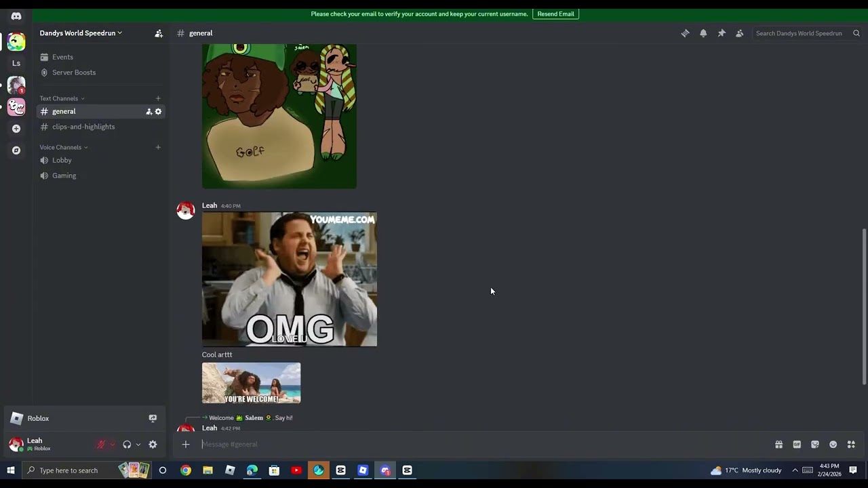
Task: Select the Dandys World Speedrun server icon
Action: point(16,41)
